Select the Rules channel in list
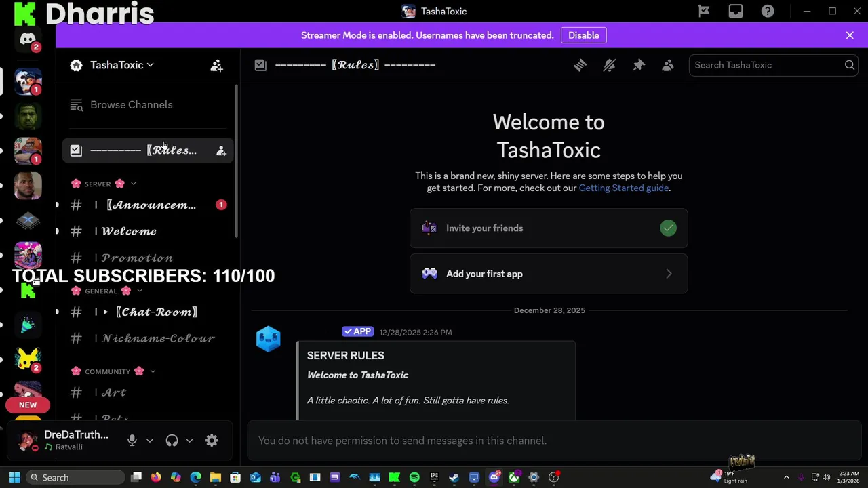The height and width of the screenshot is (488, 868). pyautogui.click(x=148, y=150)
